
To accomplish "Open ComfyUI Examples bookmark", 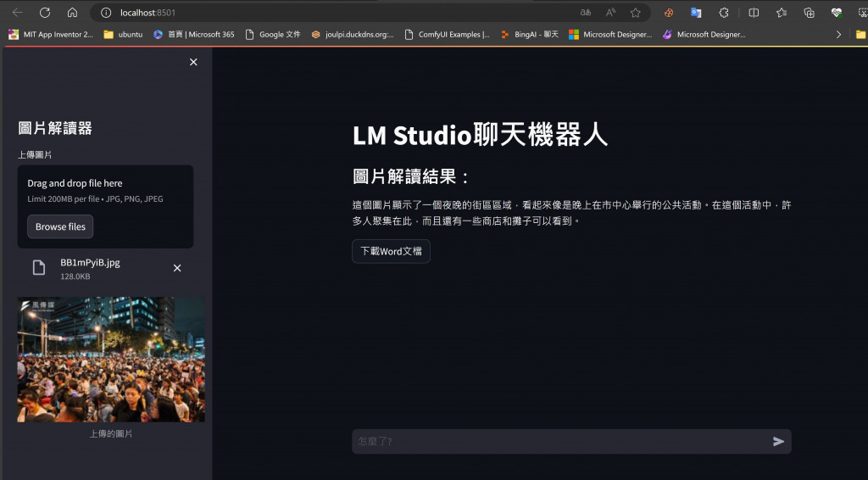I will point(448,34).
